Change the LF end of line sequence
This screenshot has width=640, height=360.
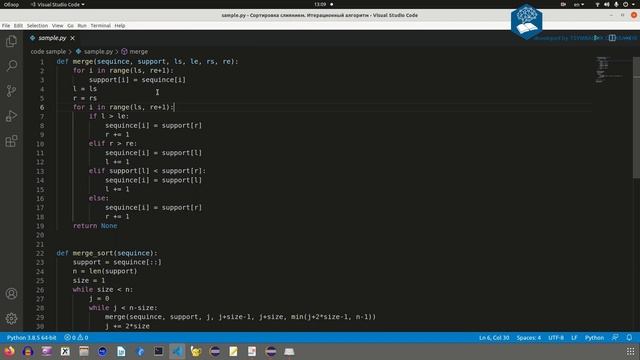[x=574, y=338]
